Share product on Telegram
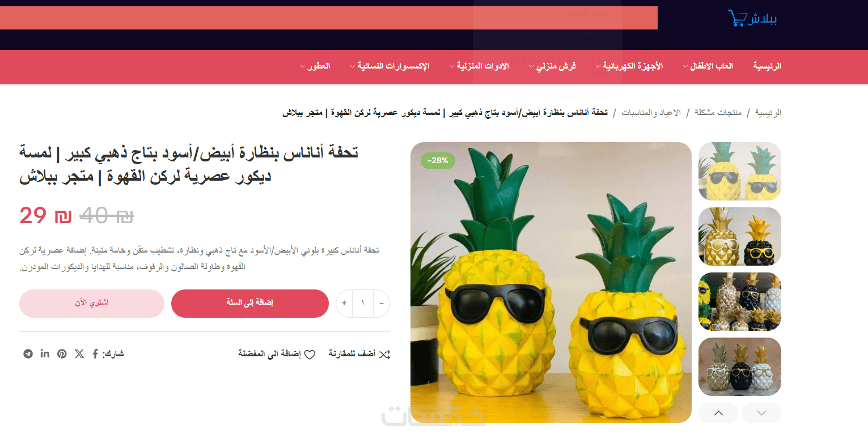868x435 pixels. coord(28,354)
